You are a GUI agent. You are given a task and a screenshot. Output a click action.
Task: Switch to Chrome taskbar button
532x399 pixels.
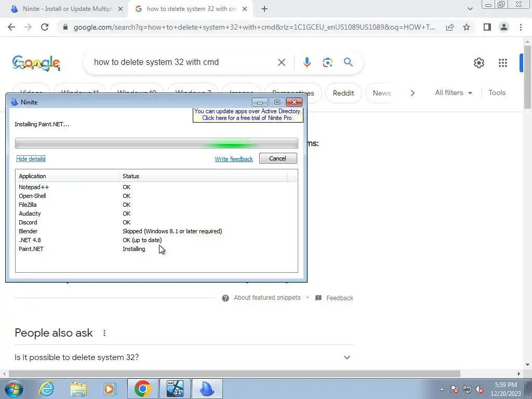tap(142, 389)
